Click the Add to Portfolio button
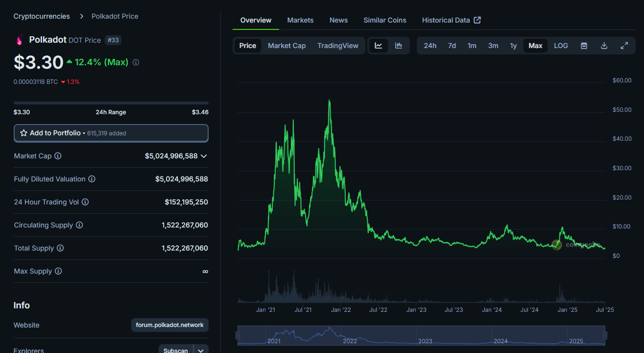The height and width of the screenshot is (353, 644). pos(111,133)
